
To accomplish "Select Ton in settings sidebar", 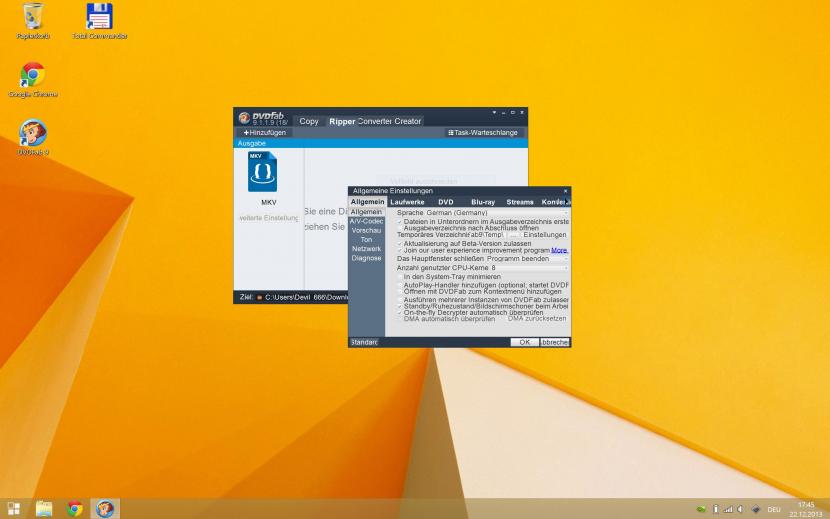I will pyautogui.click(x=366, y=239).
